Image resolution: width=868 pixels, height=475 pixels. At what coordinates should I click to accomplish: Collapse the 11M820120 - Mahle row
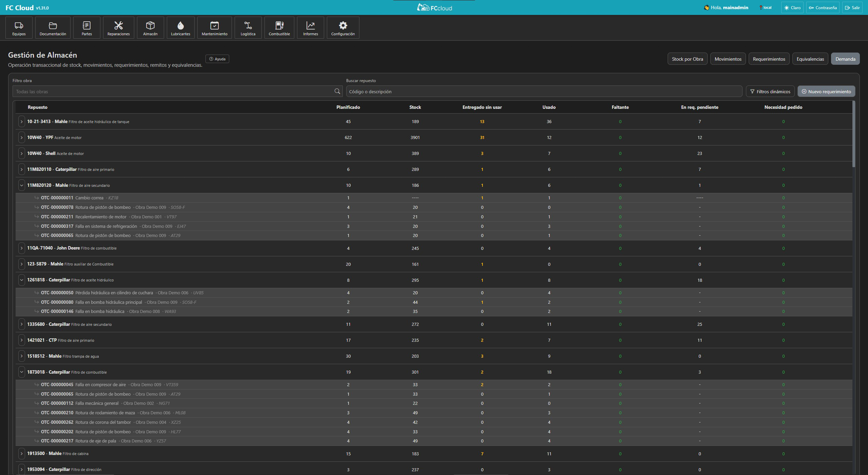point(21,185)
